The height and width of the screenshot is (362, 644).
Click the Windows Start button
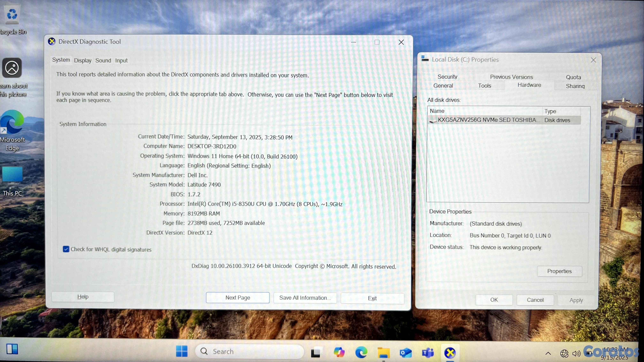click(182, 351)
